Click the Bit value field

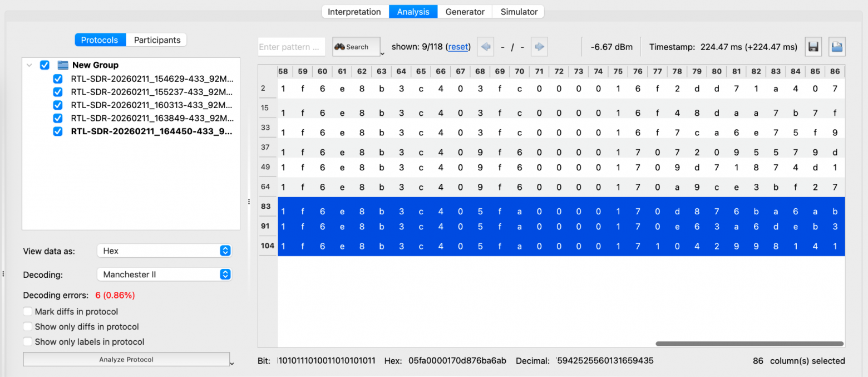pos(326,361)
